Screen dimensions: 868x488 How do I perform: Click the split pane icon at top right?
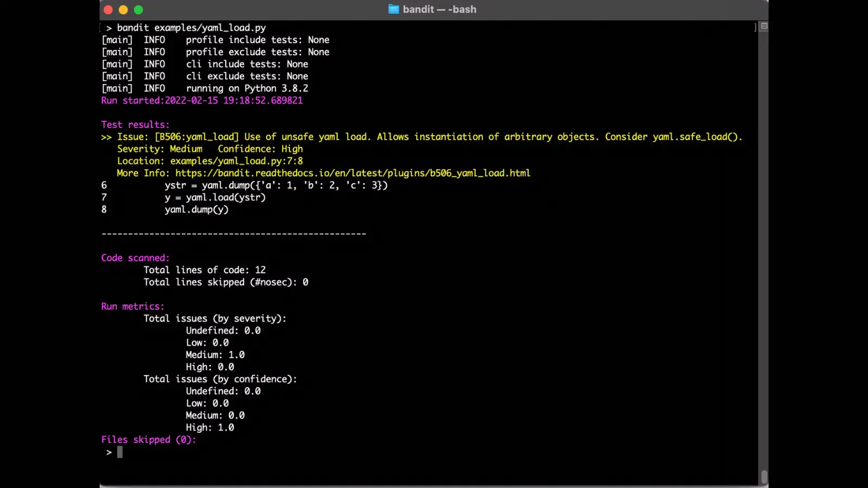[x=764, y=26]
